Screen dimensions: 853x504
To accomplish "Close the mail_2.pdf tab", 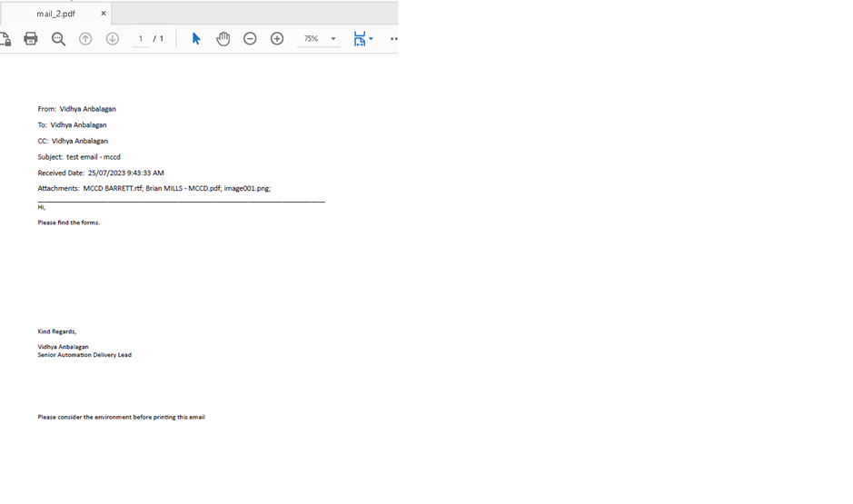I will click(104, 13).
